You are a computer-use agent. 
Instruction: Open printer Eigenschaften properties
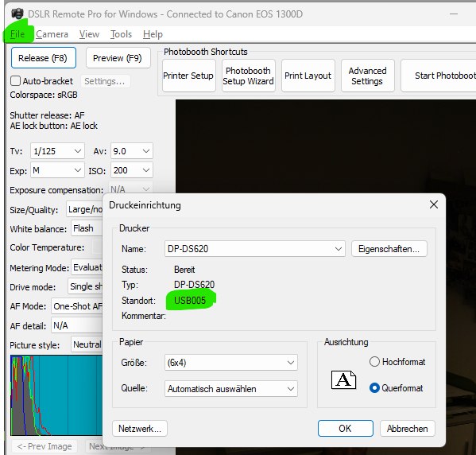tap(389, 249)
